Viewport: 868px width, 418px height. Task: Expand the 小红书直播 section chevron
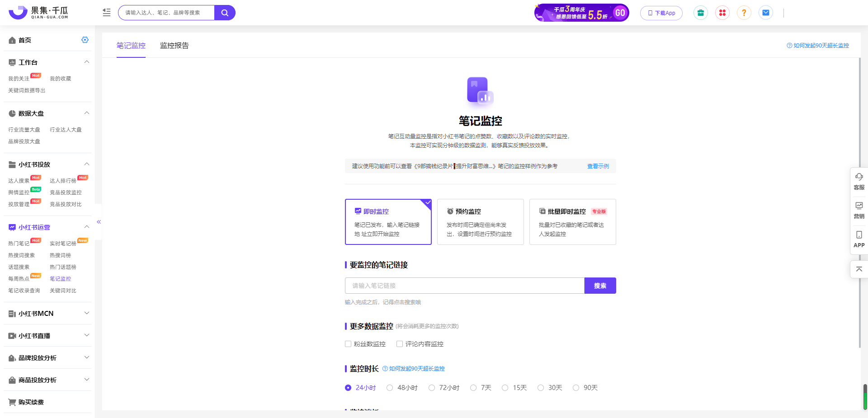click(x=87, y=335)
